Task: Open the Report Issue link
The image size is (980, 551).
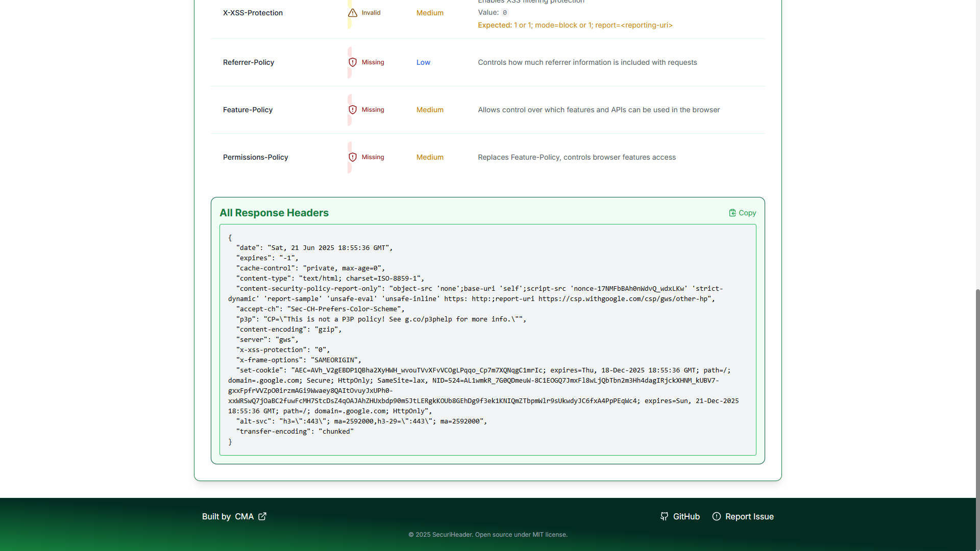Action: point(743,516)
